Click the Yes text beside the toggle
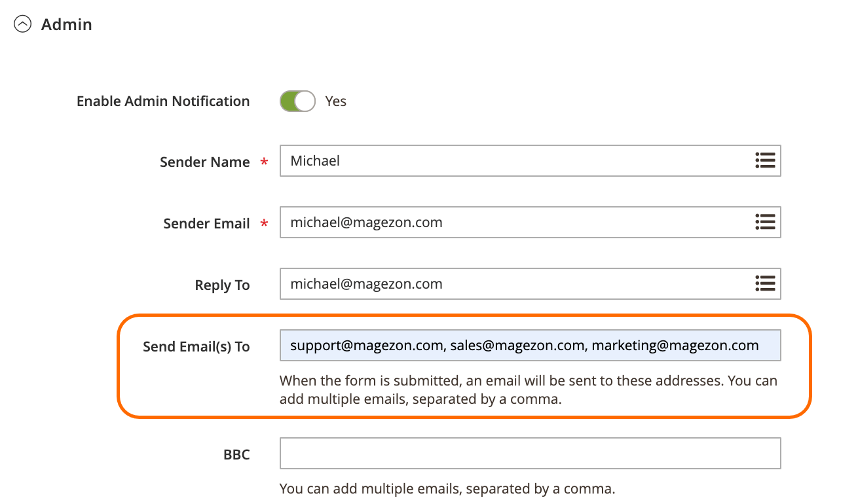Image resolution: width=858 pixels, height=504 pixels. [x=336, y=101]
